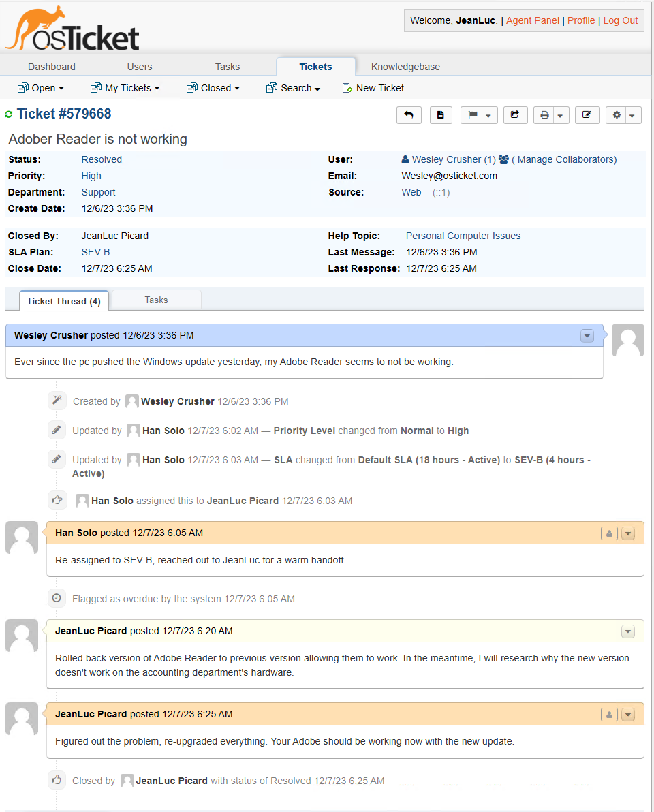Click the osTicket kangaroo logo
654x812 pixels.
[72, 29]
